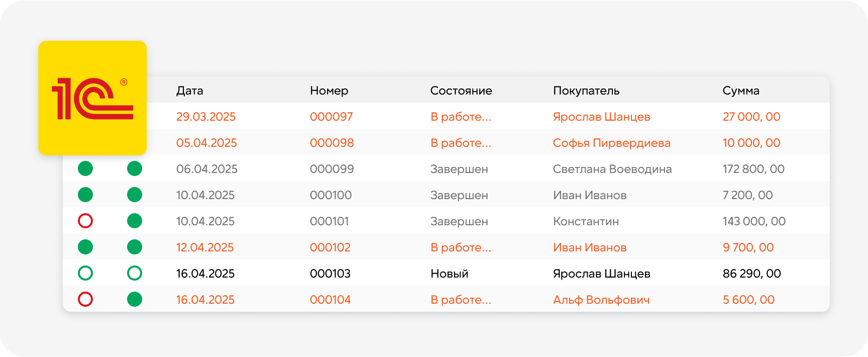This screenshot has height=357, width=868.
Task: Click amount 10 000, 00
Action: coord(751,143)
